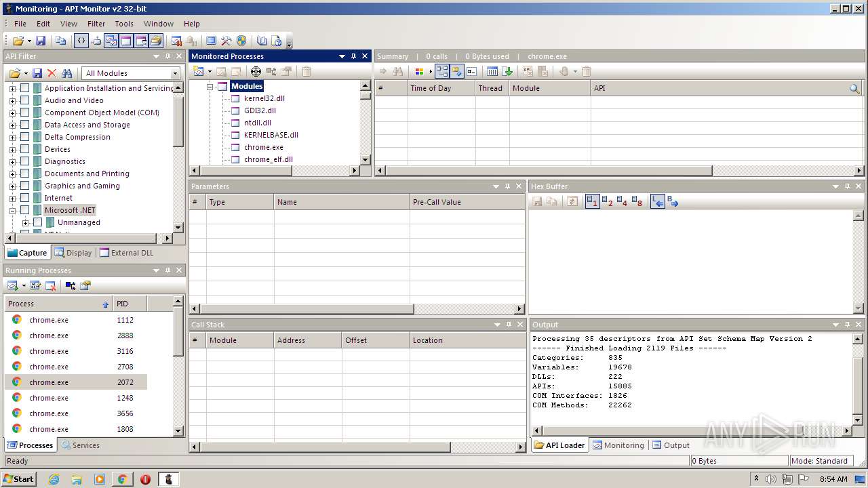The width and height of the screenshot is (868, 488).
Task: Click the big-endian B icon in Hex Buffer
Action: (673, 201)
